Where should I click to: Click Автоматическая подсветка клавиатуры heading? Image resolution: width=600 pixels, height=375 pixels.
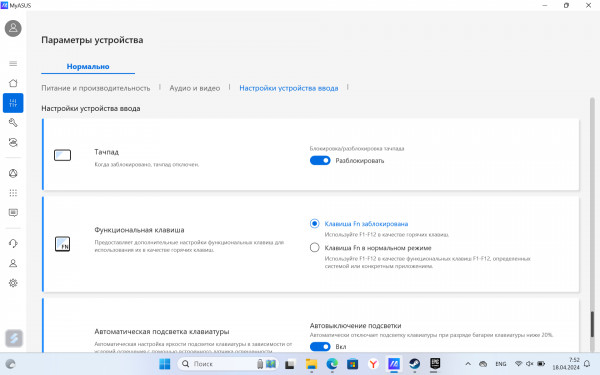pos(162,331)
